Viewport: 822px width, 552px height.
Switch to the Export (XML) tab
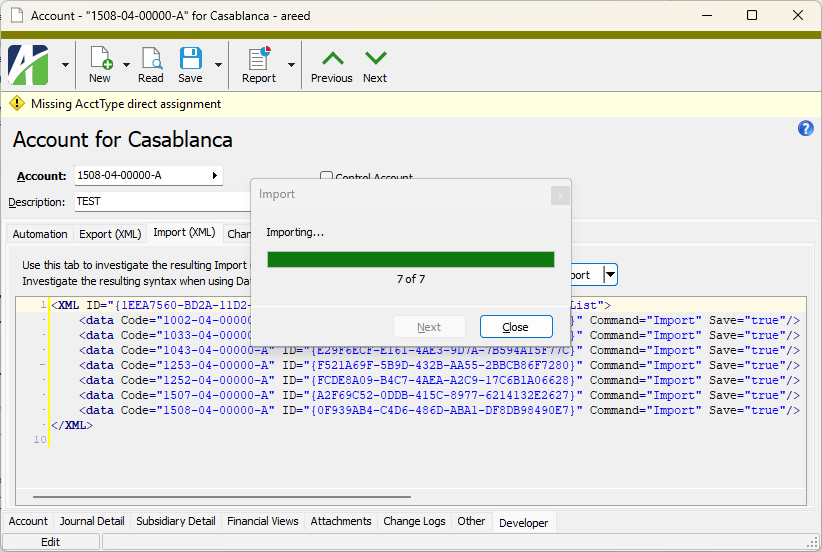tap(110, 234)
